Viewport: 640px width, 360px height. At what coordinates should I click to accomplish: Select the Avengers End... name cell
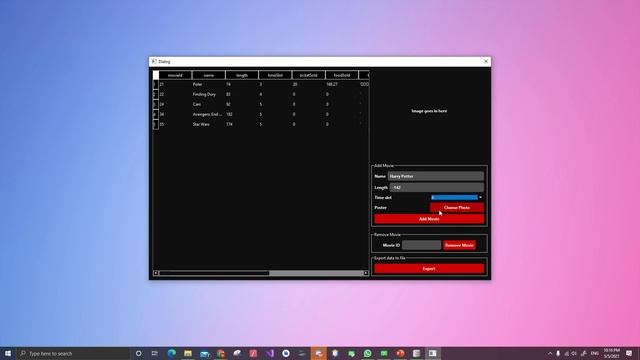pyautogui.click(x=209, y=114)
